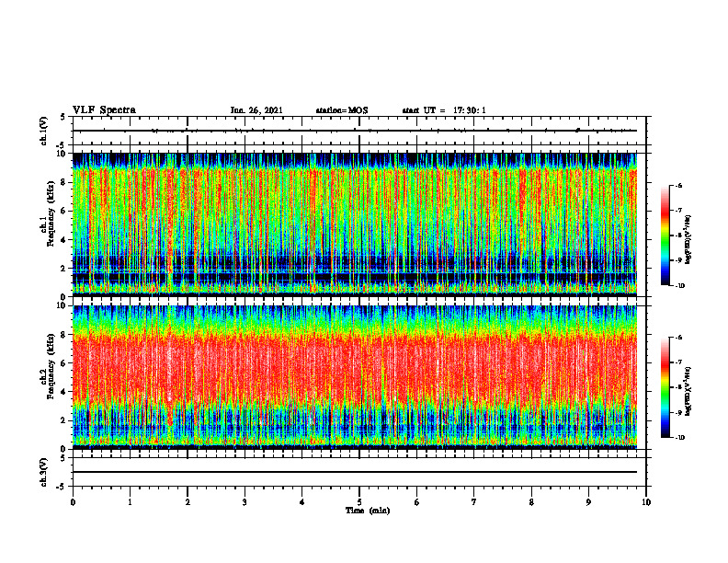Click time axis tick label "8"
Screen dimensions: 728x563
pos(531,502)
